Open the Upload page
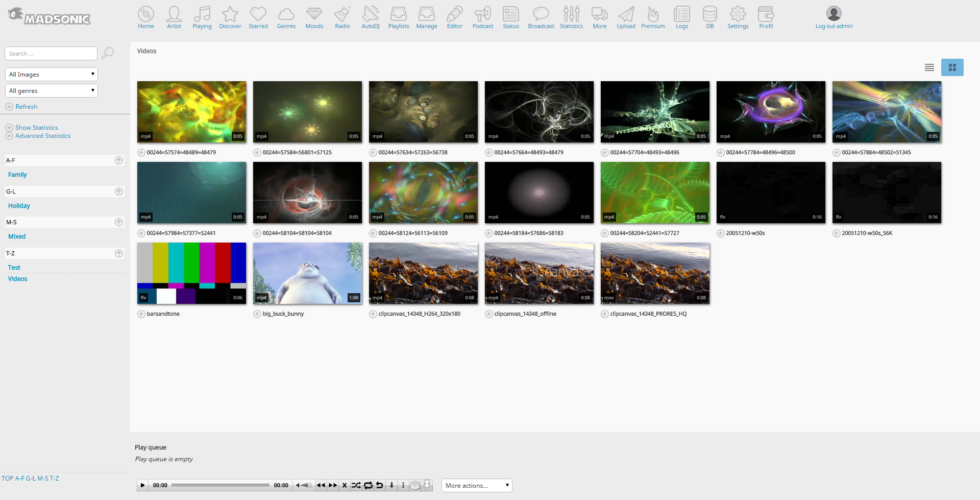Screen dimensions: 980x500 626,17
